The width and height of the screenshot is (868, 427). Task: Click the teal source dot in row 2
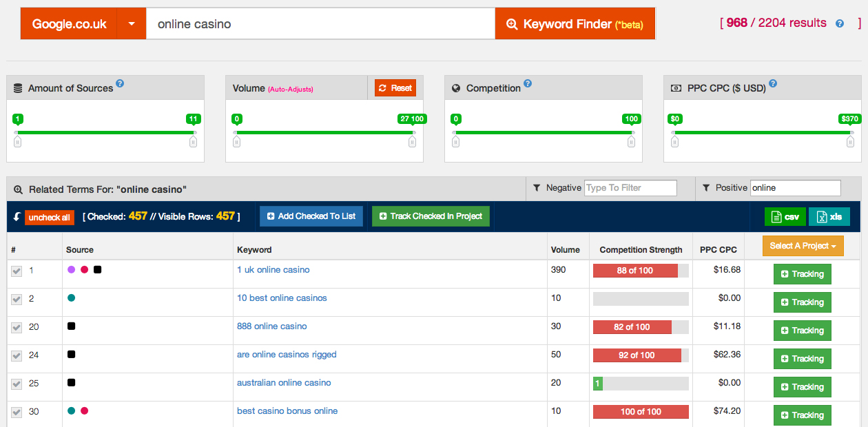[x=71, y=298]
